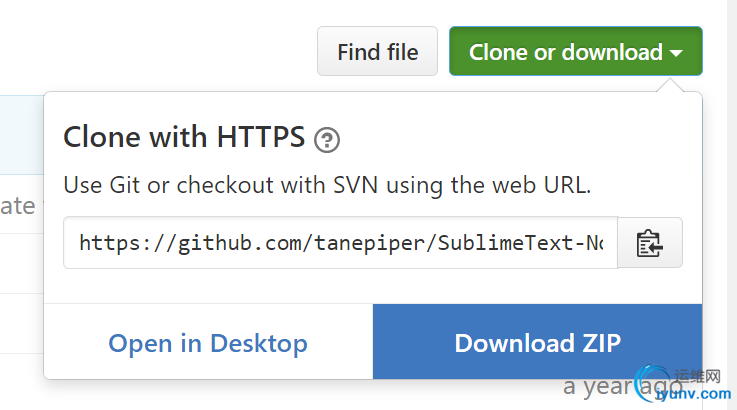Screen dimensions: 737x410
Task: Click the "Use Git or checkout with SVN" description
Action: (x=328, y=185)
